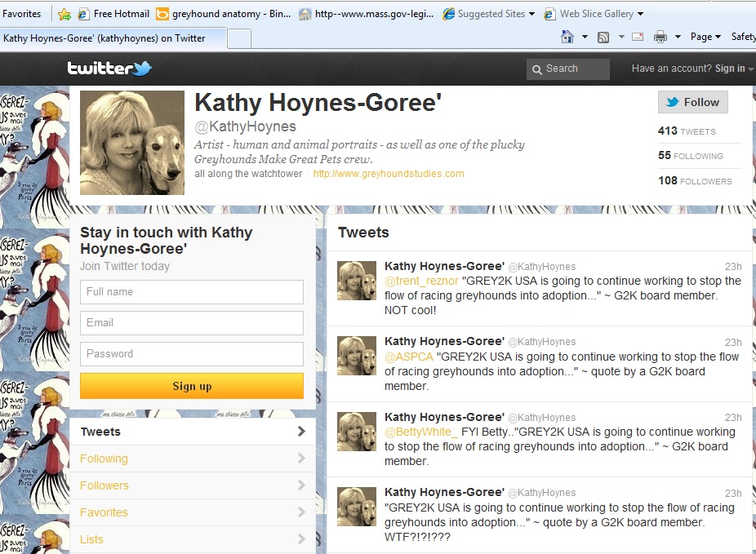Open the Home button dropdown arrow
This screenshot has height=554, width=756.
tap(585, 37)
